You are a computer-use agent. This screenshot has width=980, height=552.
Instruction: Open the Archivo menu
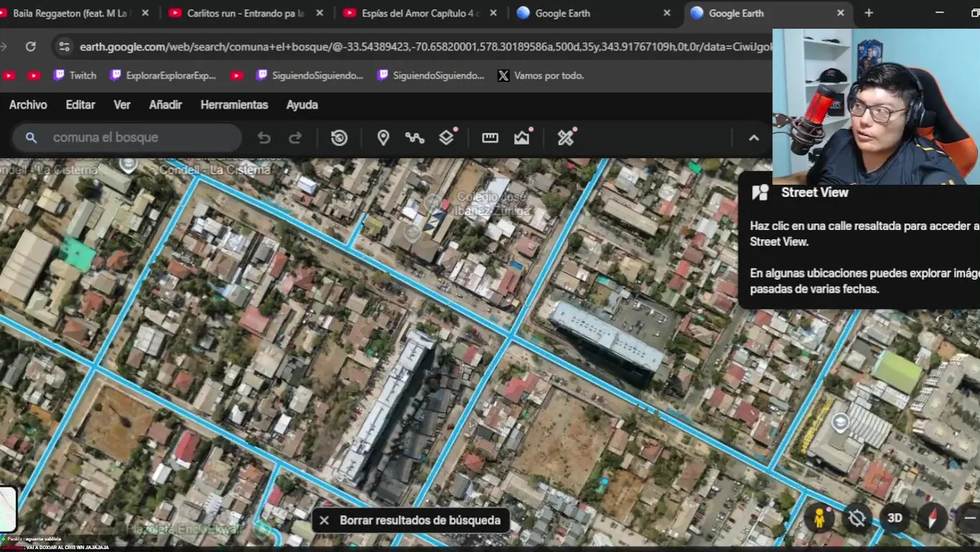tap(28, 104)
